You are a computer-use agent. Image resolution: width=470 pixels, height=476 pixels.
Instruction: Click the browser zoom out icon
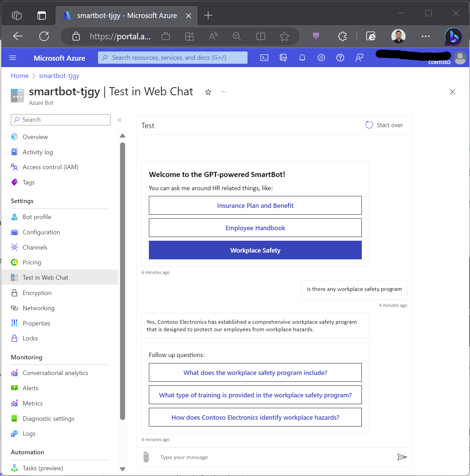click(x=237, y=36)
